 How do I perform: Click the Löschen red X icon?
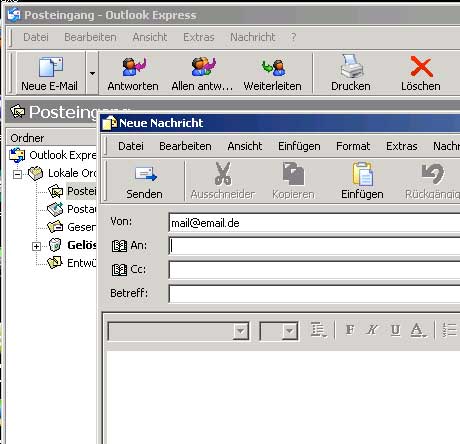click(421, 67)
